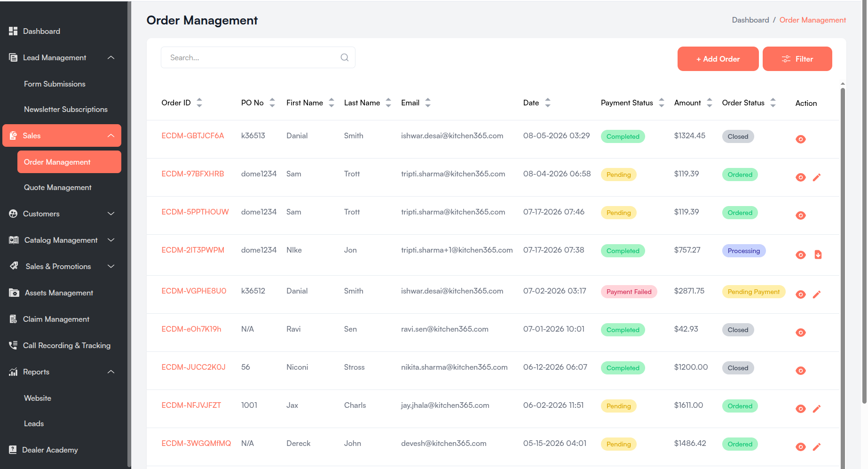Download invoice for order ECDM-2IT3PWPM
This screenshot has width=868, height=469.
[818, 255]
